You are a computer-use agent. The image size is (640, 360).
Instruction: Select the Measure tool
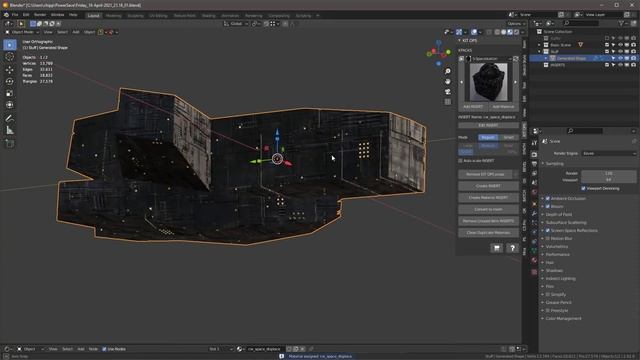10,130
